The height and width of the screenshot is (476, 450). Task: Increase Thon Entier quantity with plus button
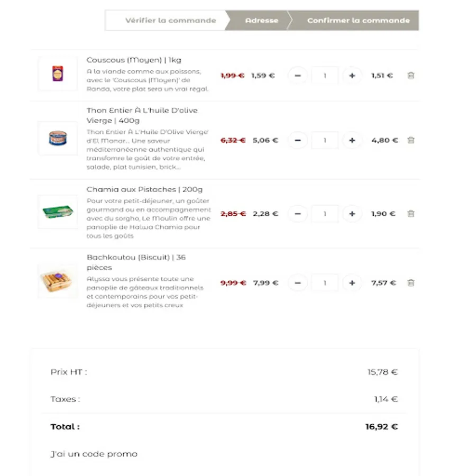click(x=352, y=140)
